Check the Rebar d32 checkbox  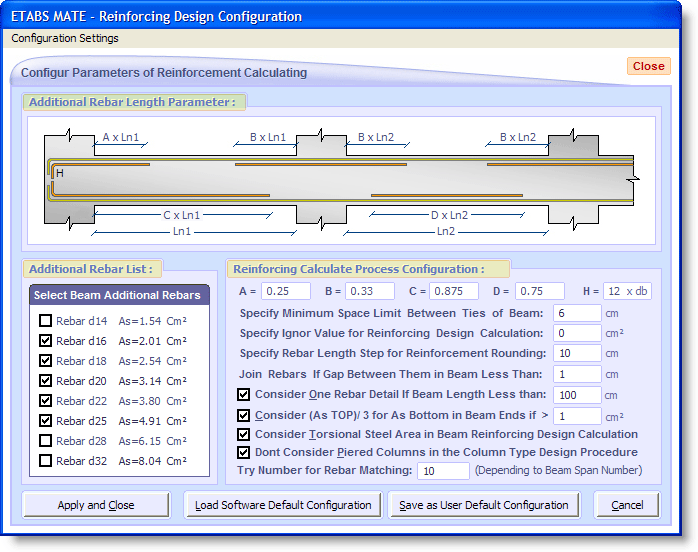(45, 461)
